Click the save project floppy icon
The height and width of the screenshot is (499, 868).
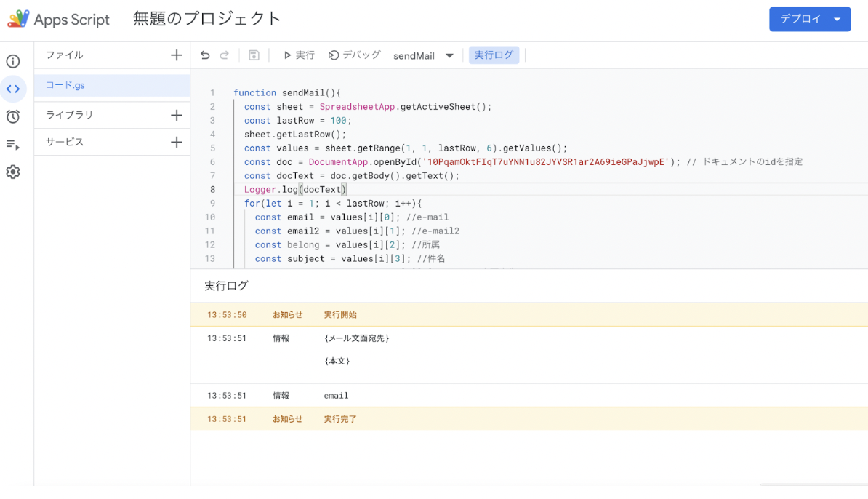(254, 55)
